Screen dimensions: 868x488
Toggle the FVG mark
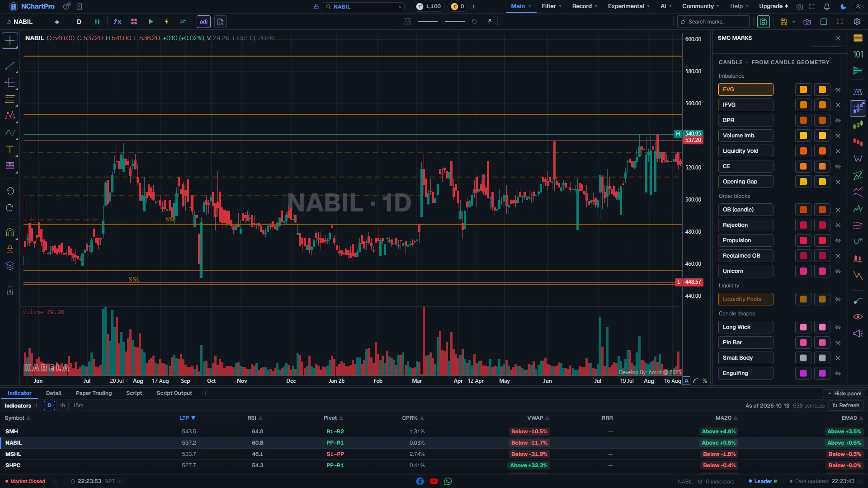tap(745, 89)
